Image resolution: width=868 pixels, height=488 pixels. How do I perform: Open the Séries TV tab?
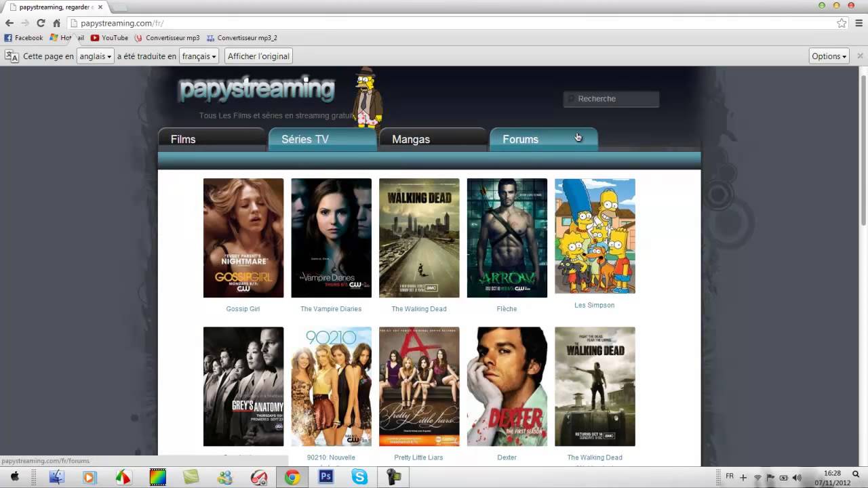coord(322,139)
